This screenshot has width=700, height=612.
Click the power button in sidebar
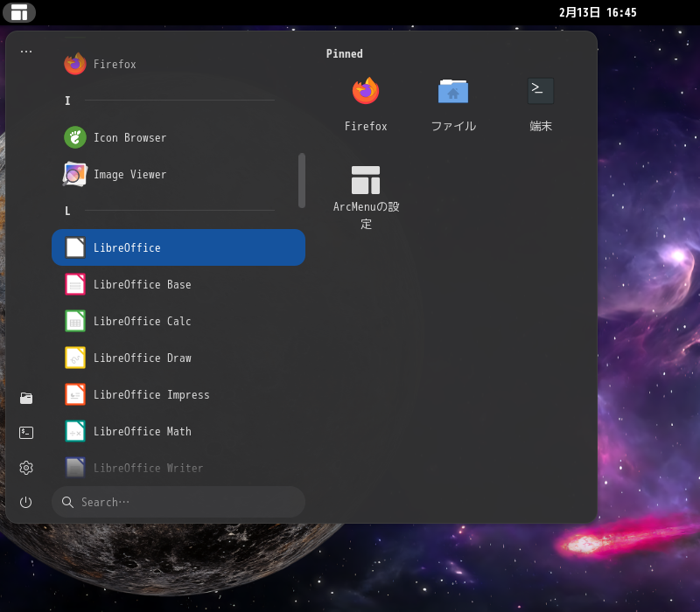[x=26, y=502]
